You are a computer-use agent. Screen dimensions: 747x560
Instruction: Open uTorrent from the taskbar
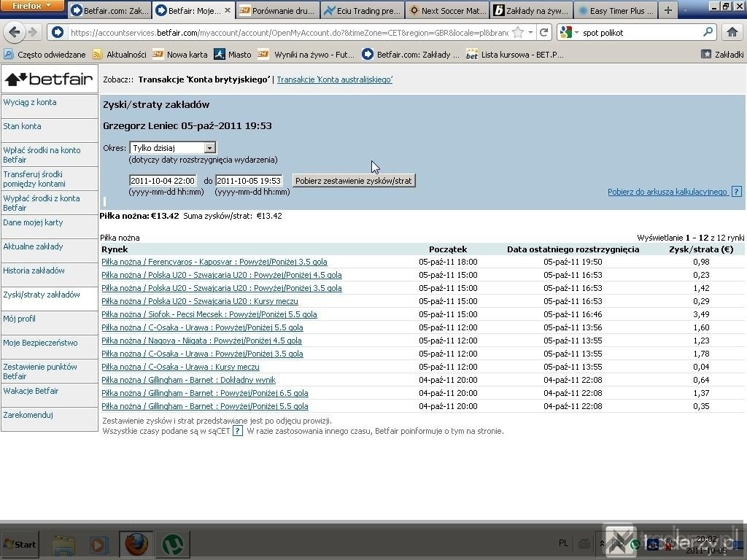pos(174,544)
